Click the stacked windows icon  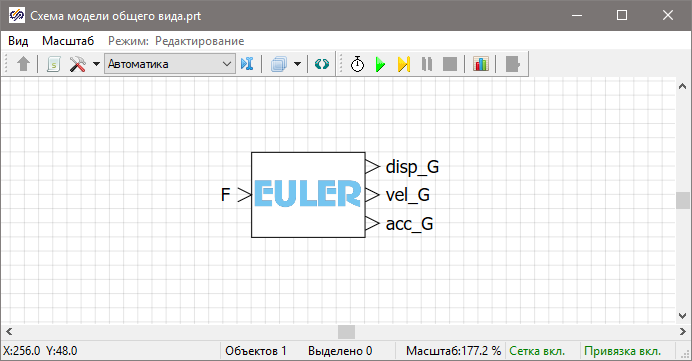[279, 64]
